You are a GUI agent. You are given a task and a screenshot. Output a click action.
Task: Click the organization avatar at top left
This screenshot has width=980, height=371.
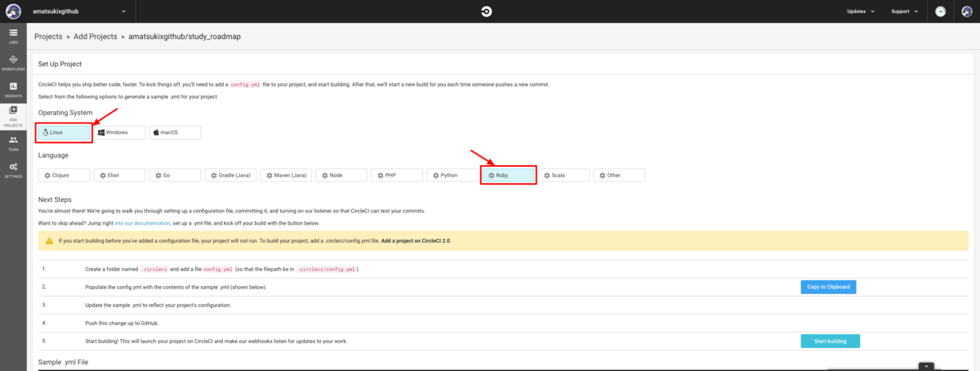click(13, 11)
